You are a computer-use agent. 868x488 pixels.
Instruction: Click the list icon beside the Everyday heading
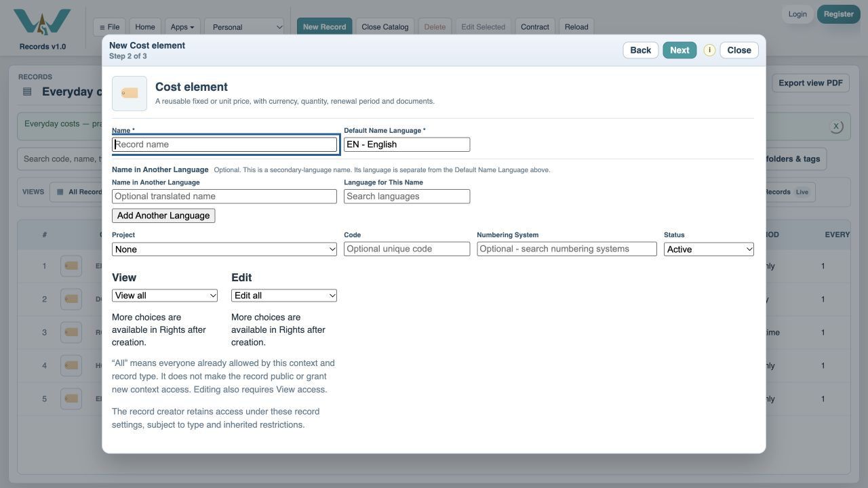[x=27, y=91]
